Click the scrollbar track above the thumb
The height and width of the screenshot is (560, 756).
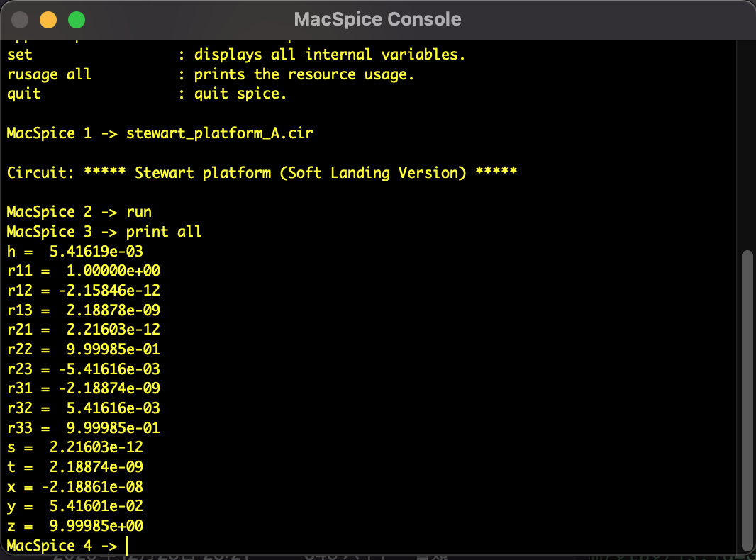[x=746, y=142]
